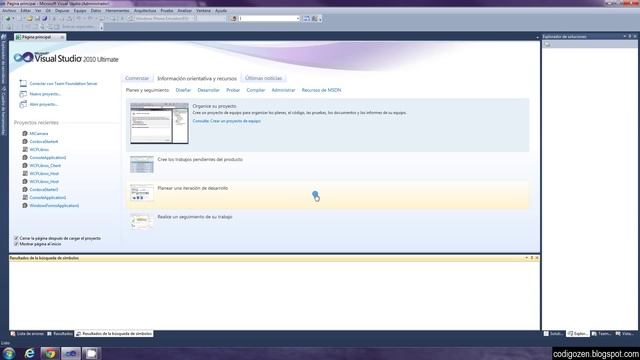
Task: Click the Organice su proyecto thumbnail
Action: point(159,123)
